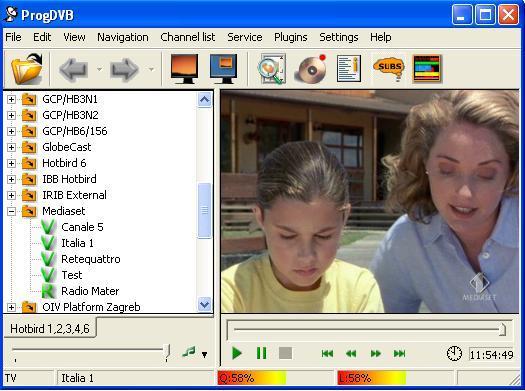
Task: Expand the Hotbird 6 folder
Action: click(11, 163)
